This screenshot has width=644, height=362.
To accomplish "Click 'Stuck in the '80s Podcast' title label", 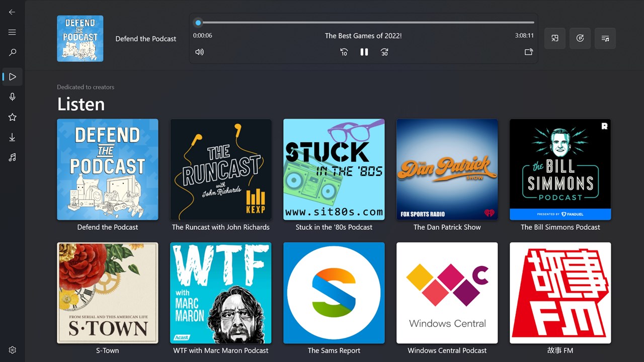I will coord(334,227).
